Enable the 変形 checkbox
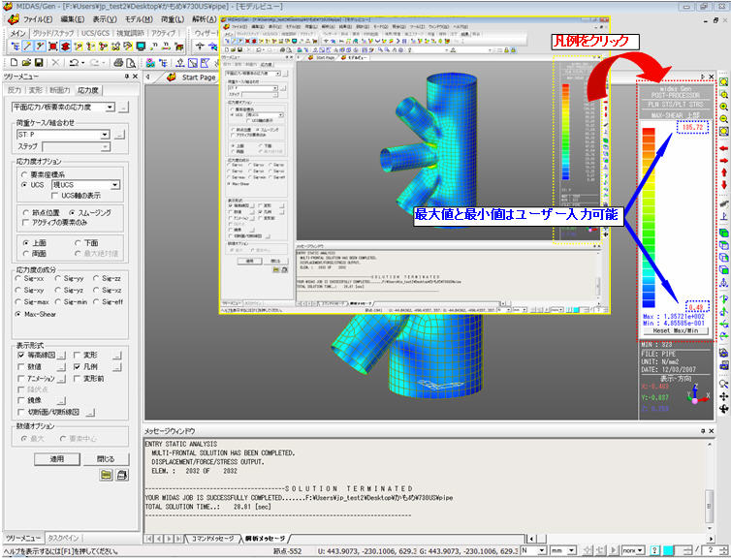Screen dimensions: 731x560 point(78,355)
